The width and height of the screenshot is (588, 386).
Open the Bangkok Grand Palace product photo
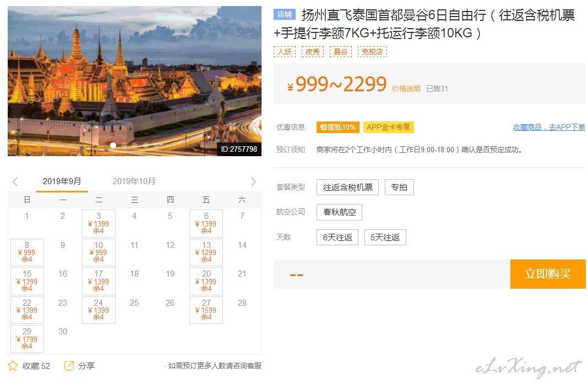tap(135, 81)
